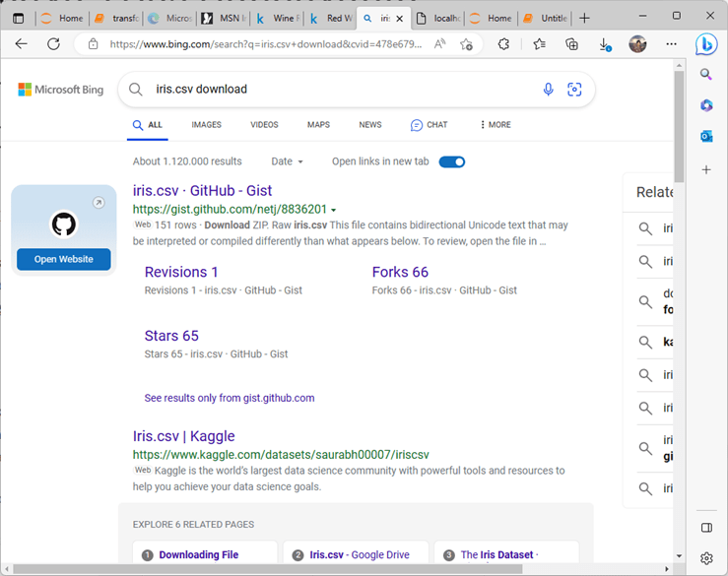Click the vertical page scrollbar
Image resolution: width=728 pixels, height=576 pixels.
point(679,295)
